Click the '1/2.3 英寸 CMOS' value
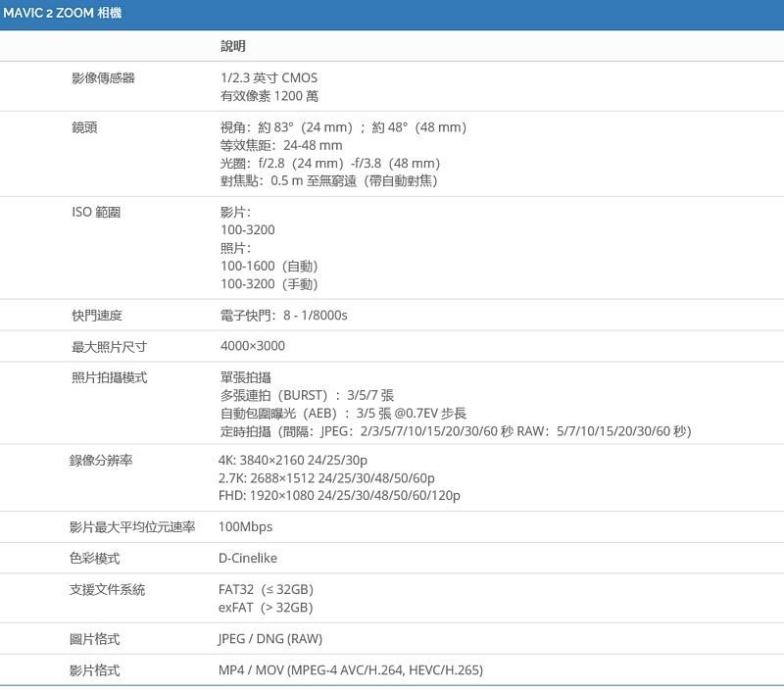The width and height of the screenshot is (784, 692). pyautogui.click(x=269, y=78)
